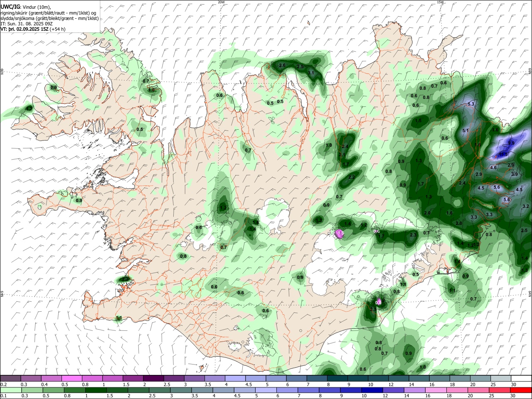
Task: Click the 3.2 precipitation value
Action: (x=525, y=206)
